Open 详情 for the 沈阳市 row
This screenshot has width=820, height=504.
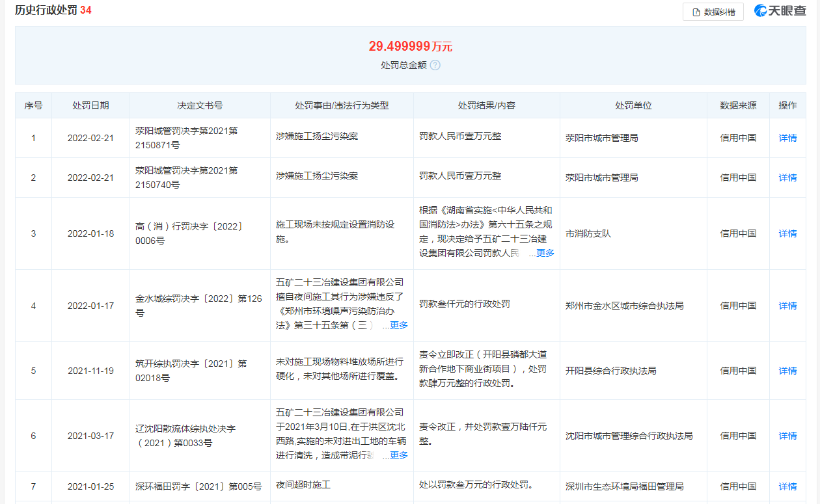click(x=787, y=436)
